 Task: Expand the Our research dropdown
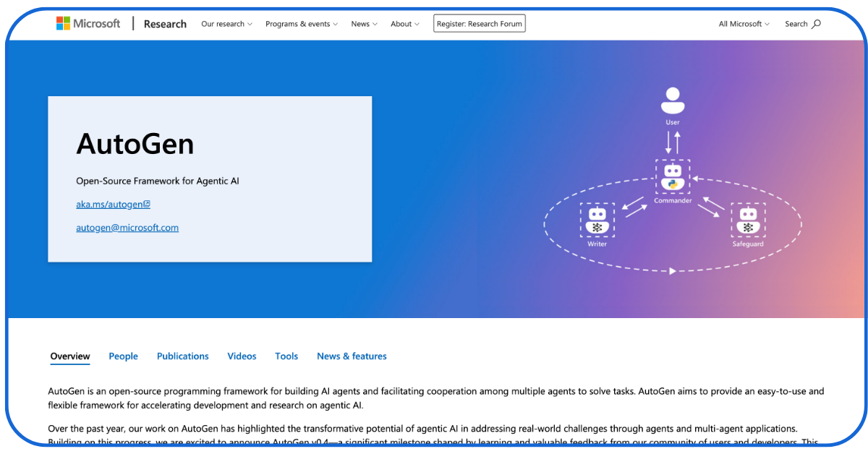pyautogui.click(x=227, y=24)
